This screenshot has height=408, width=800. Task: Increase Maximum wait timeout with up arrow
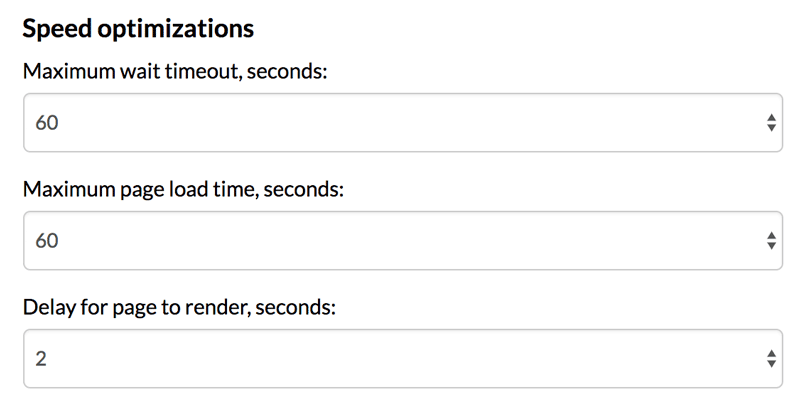(771, 117)
